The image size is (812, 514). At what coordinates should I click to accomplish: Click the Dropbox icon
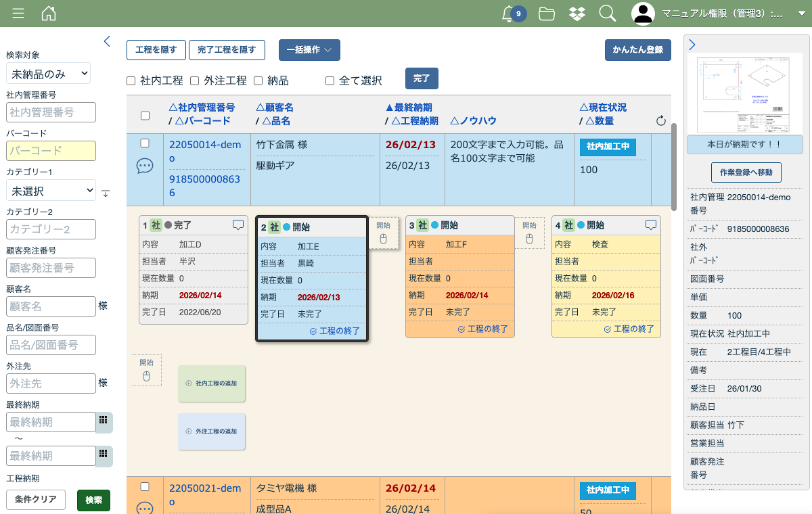pyautogui.click(x=577, y=14)
